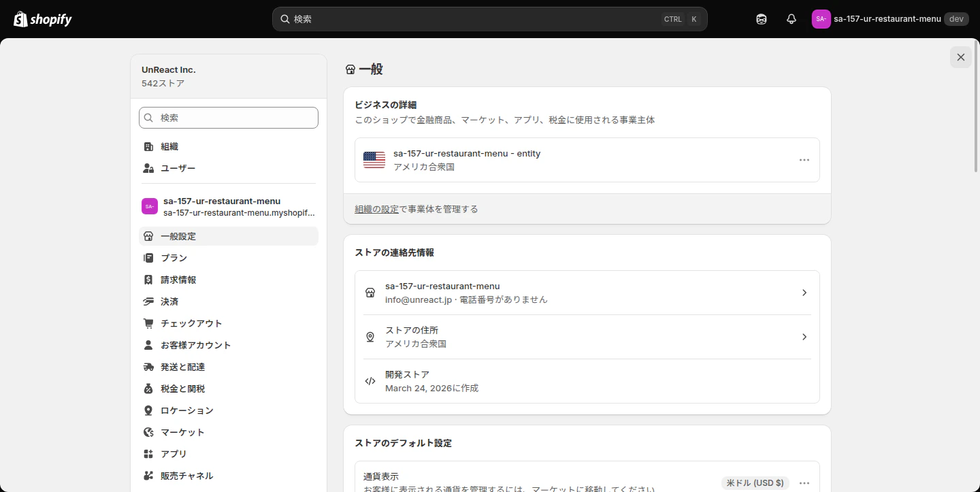Go to チェックアウト settings
Image resolution: width=980 pixels, height=492 pixels.
click(x=229, y=323)
